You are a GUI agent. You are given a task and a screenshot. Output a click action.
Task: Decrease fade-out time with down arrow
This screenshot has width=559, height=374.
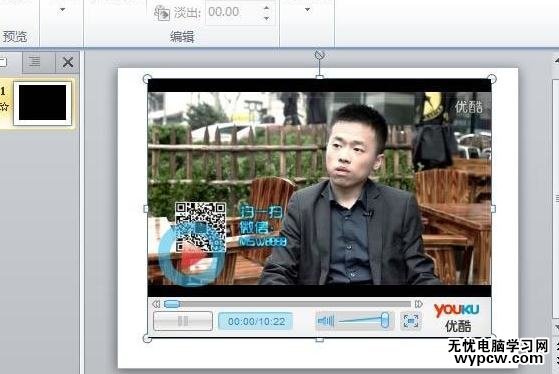[x=267, y=18]
